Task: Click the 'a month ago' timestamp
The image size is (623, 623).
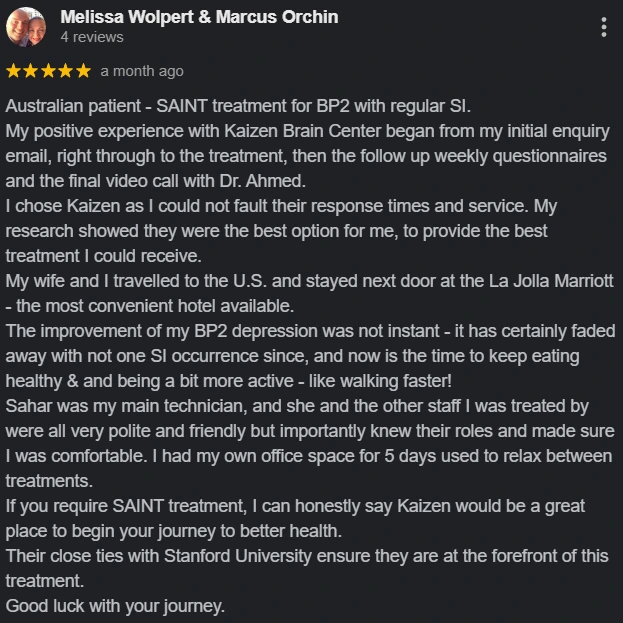Action: pyautogui.click(x=142, y=71)
